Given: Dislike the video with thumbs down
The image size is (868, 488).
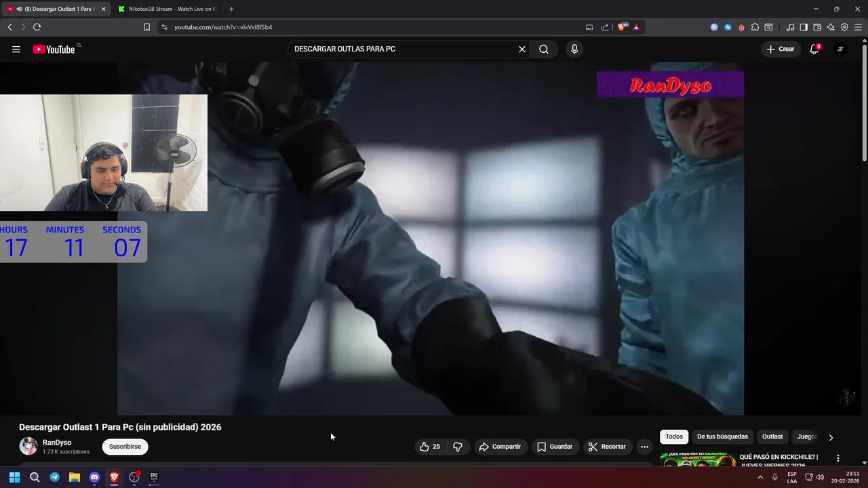Looking at the screenshot, I should [458, 447].
